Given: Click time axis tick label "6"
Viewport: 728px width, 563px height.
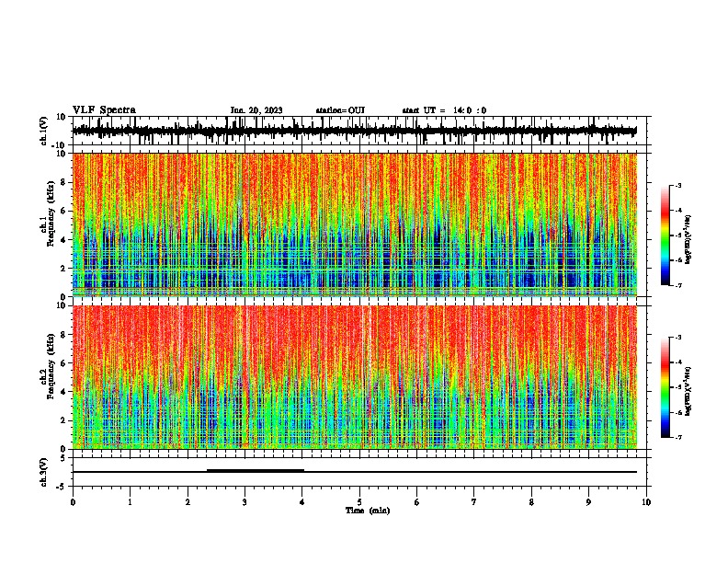Looking at the screenshot, I should pyautogui.click(x=417, y=502).
